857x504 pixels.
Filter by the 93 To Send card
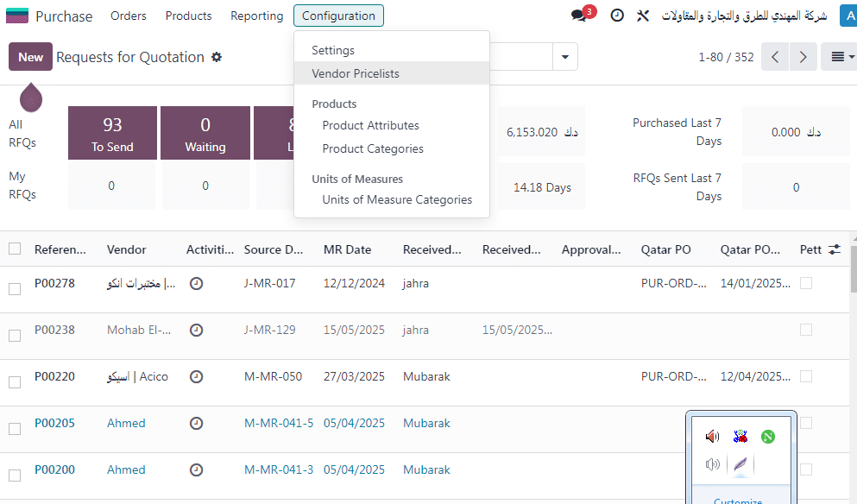click(x=112, y=134)
